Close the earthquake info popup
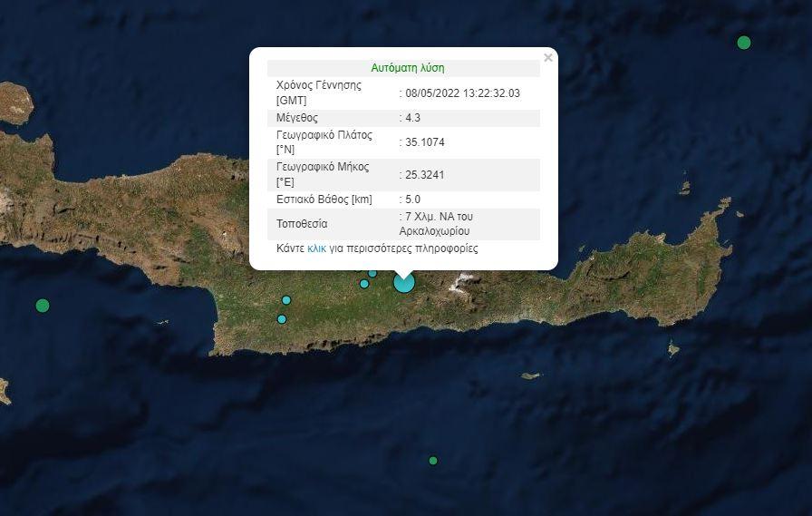This screenshot has width=812, height=516. (x=547, y=58)
